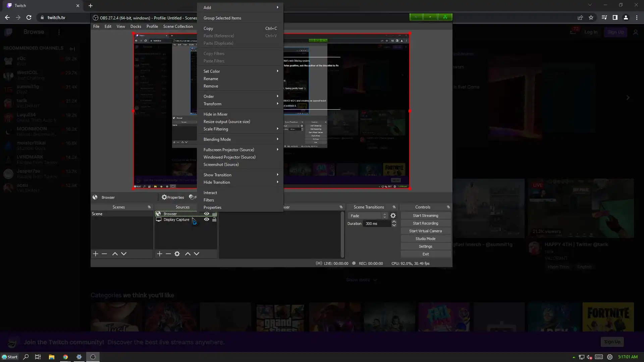Toggle visibility of Browser source
Viewport: 644px width, 362px height.
[207, 214]
